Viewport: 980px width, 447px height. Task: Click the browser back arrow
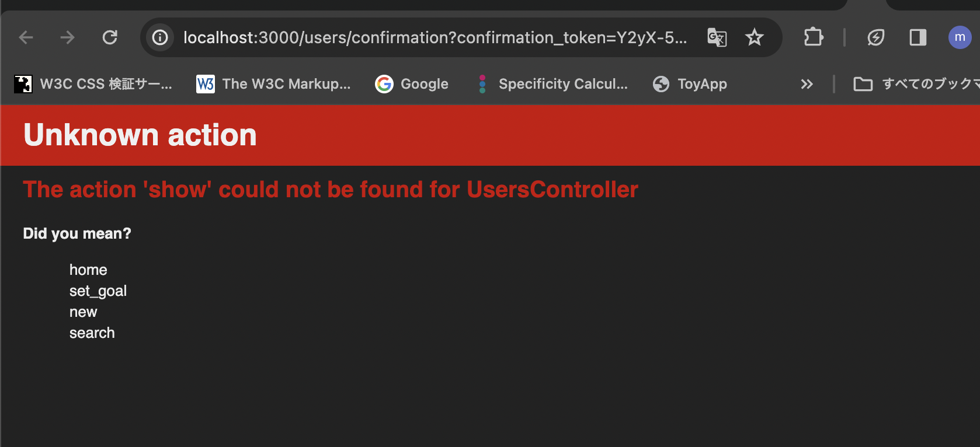[x=26, y=38]
